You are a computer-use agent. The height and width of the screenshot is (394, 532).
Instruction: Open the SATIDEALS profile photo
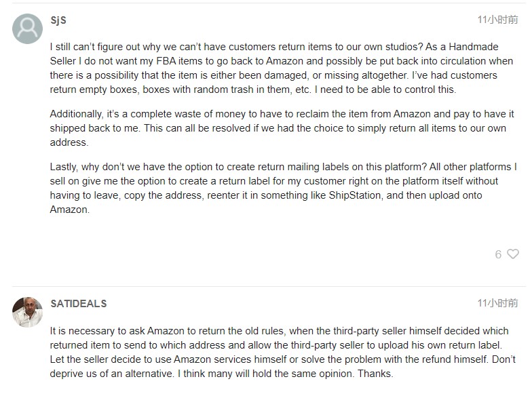27,312
